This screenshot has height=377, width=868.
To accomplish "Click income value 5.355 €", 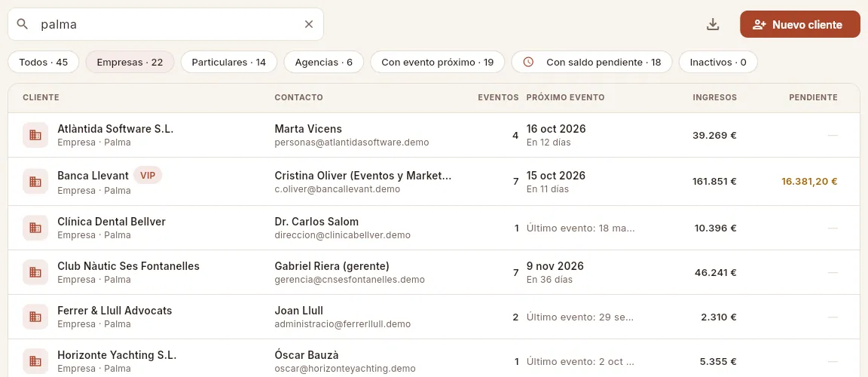I will pos(719,362).
